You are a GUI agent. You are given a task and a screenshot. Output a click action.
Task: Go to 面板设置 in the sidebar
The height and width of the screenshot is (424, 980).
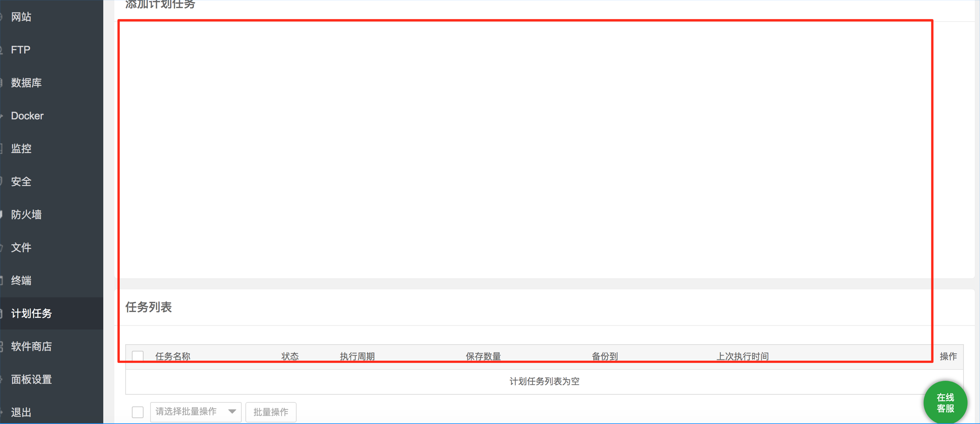[x=31, y=379]
